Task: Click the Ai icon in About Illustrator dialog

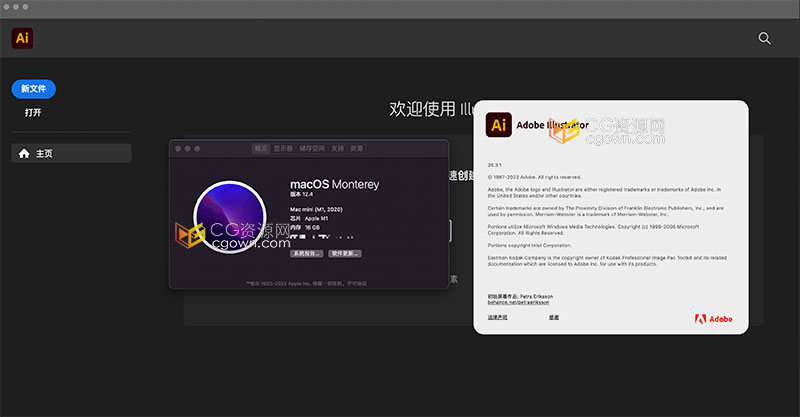Action: (x=498, y=125)
